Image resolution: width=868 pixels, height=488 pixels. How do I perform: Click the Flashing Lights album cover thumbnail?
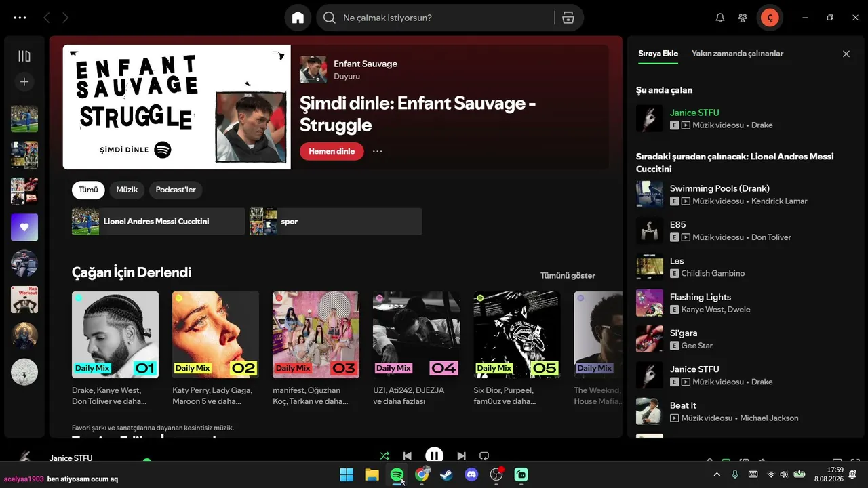(x=650, y=303)
